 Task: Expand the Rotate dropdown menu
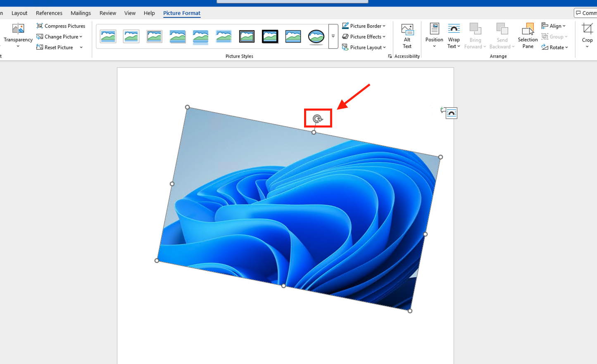(555, 47)
